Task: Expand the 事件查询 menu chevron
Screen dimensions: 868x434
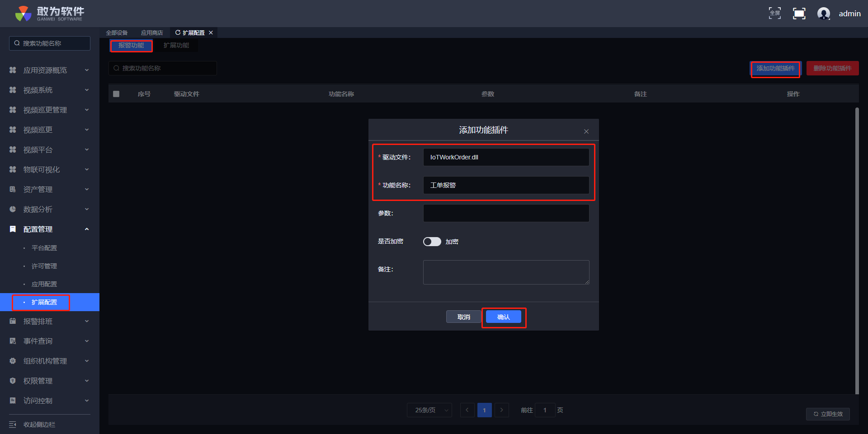Action: pos(87,341)
